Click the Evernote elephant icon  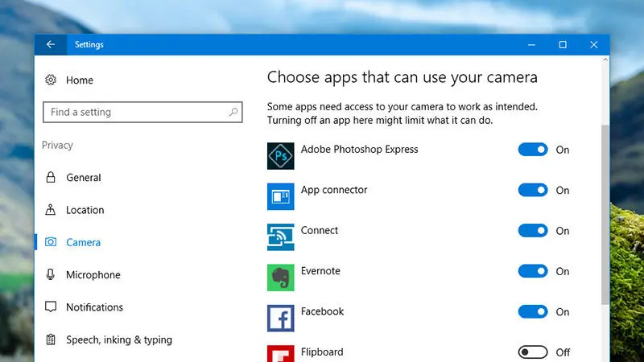coord(280,278)
